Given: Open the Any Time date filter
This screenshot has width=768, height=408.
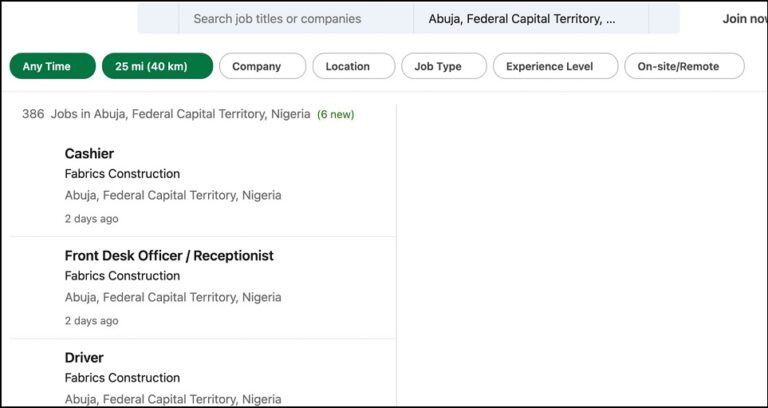Looking at the screenshot, I should 52,66.
